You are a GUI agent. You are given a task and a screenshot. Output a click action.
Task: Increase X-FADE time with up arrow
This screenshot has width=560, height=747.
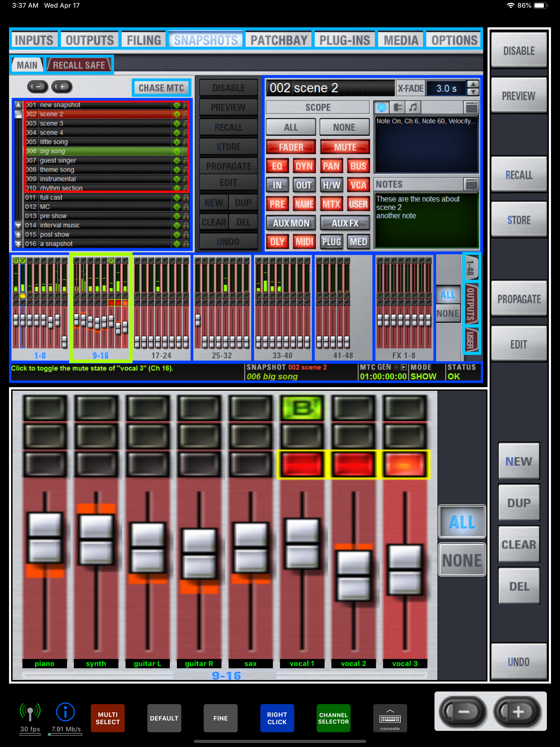point(473,84)
